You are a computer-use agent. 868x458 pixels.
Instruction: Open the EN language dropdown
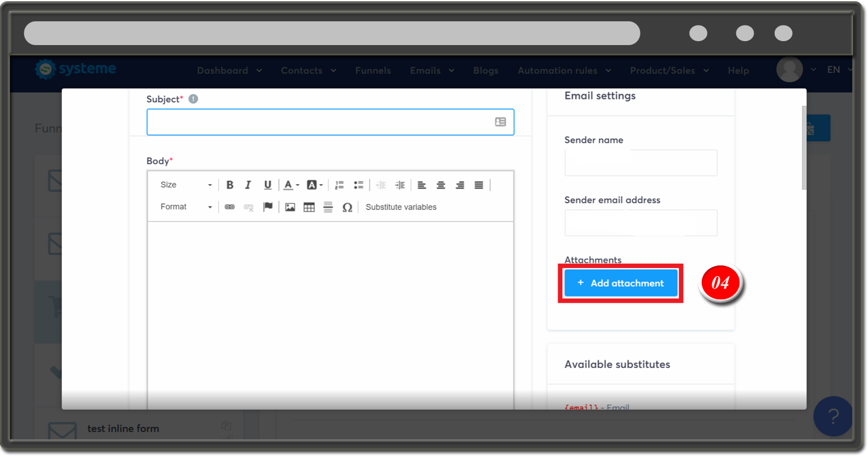[839, 70]
